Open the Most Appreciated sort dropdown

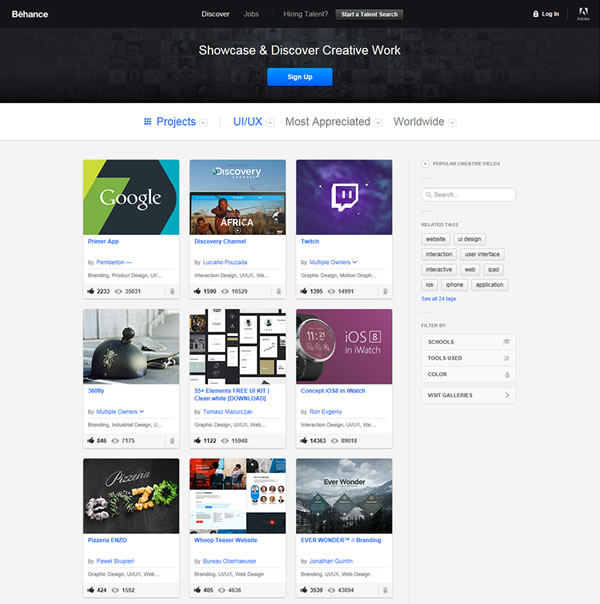378,123
